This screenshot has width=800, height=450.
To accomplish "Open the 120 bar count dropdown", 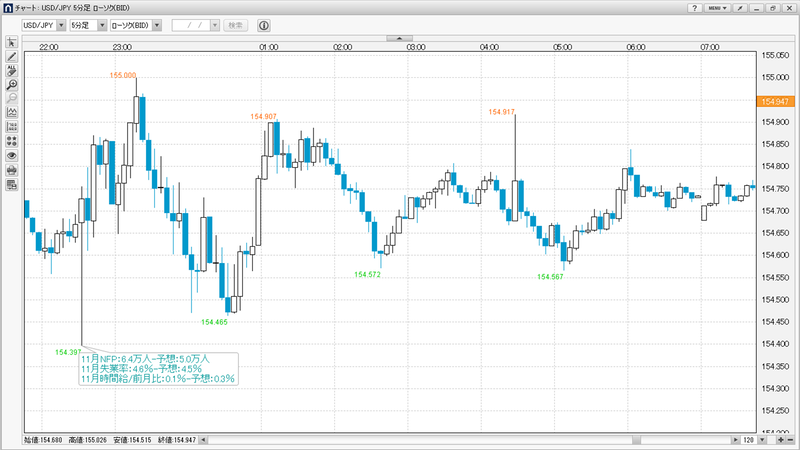I will (x=762, y=440).
